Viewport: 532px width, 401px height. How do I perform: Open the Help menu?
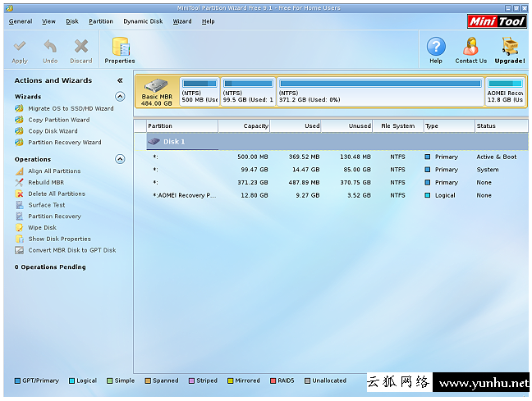[x=208, y=21]
